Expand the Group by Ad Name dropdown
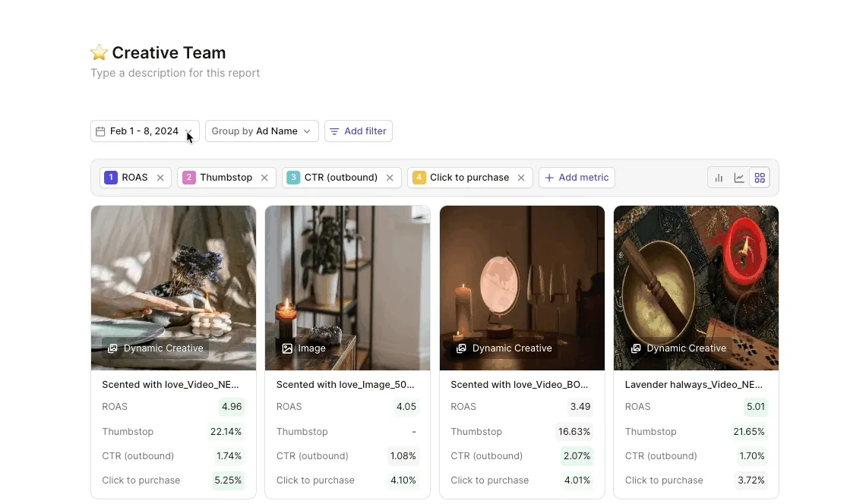This screenshot has width=866, height=504. [x=262, y=131]
